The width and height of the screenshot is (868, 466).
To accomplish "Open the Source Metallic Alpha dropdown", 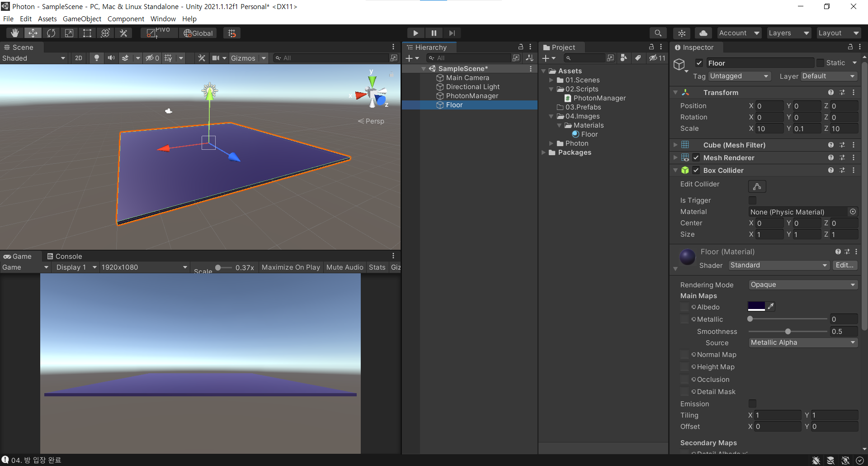I will (803, 342).
